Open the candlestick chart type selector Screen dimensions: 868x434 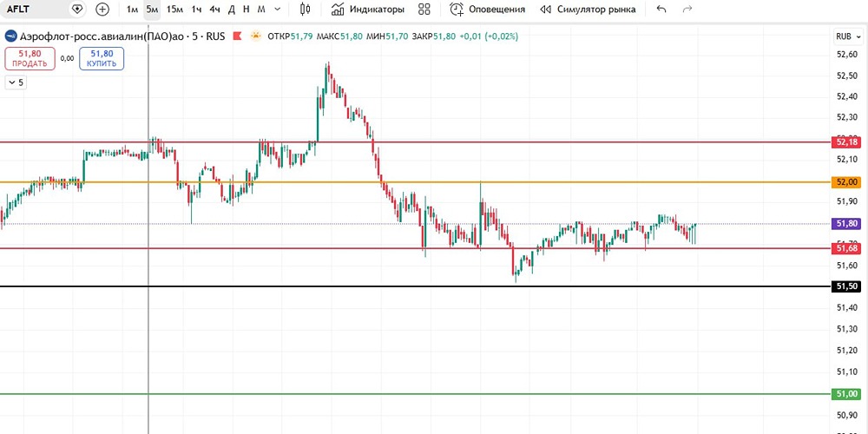pos(305,10)
